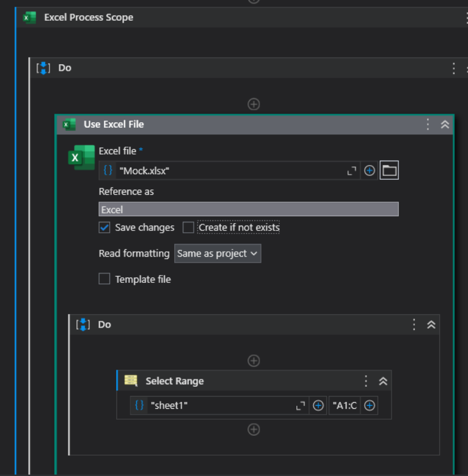Enable Create if not exists checkbox
This screenshot has height=476, width=468.
coord(188,227)
